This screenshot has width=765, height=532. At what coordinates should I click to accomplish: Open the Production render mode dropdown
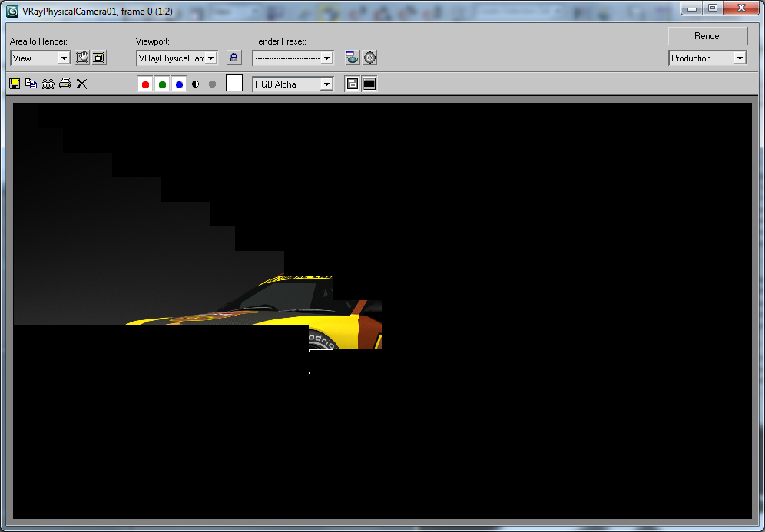[x=707, y=58]
